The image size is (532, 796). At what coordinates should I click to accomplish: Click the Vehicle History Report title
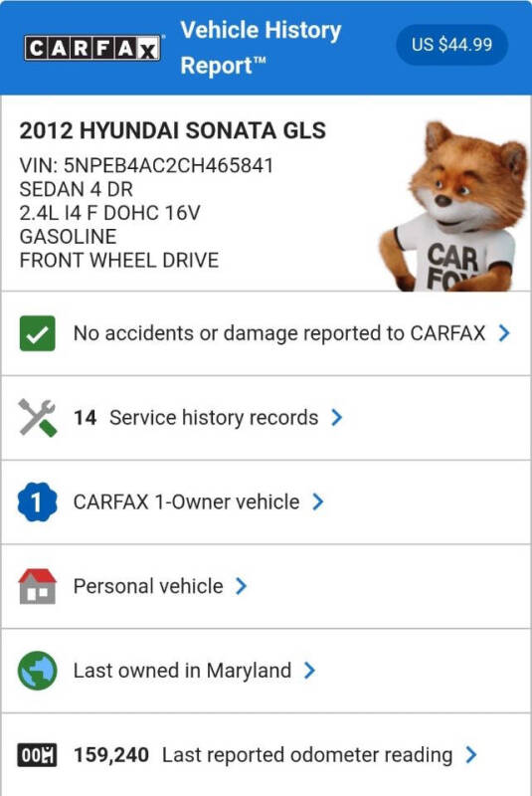coord(261,48)
